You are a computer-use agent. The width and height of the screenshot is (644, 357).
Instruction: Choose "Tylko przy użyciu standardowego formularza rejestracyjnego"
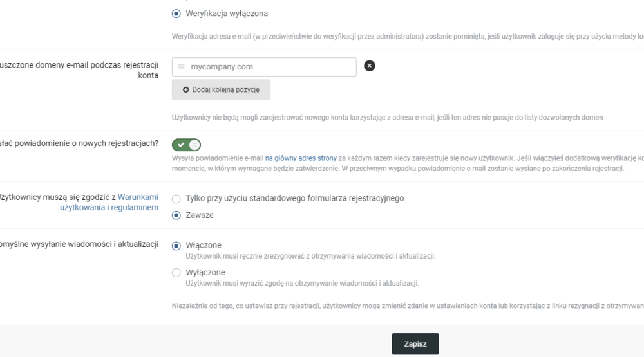[176, 198]
